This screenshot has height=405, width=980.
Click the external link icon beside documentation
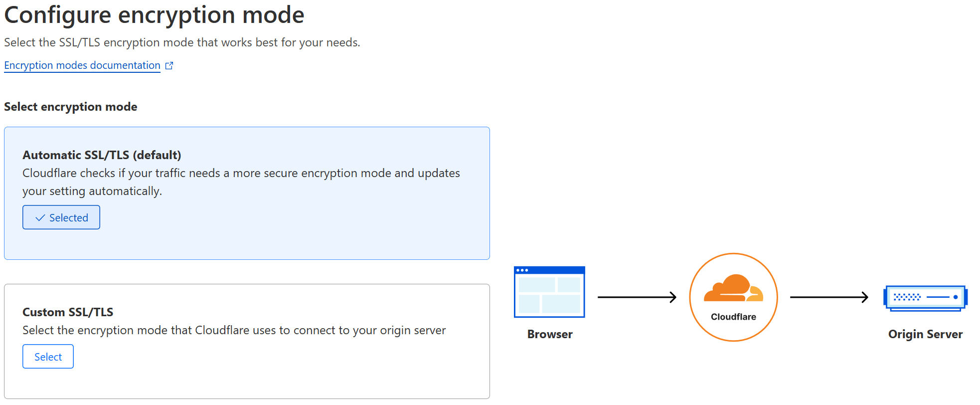169,65
